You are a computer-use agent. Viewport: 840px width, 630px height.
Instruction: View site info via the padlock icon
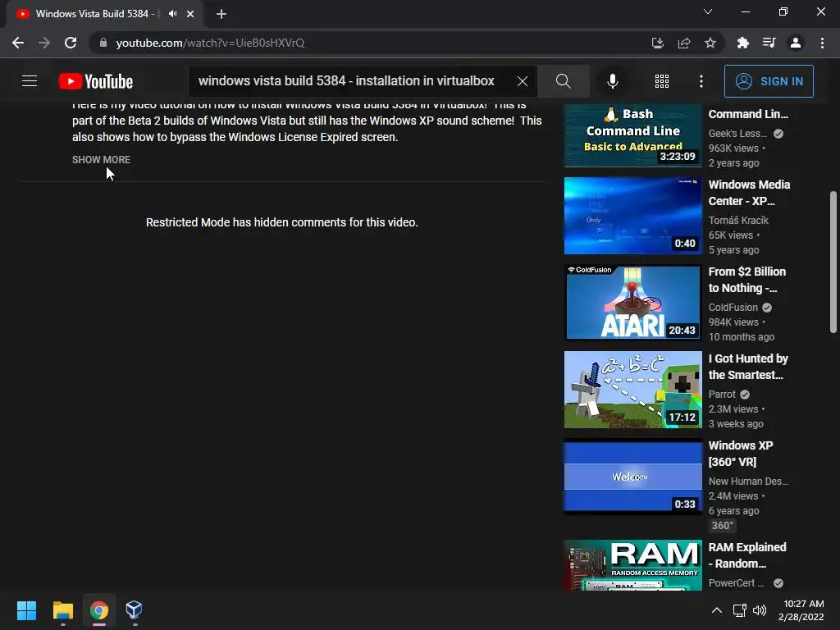click(103, 43)
